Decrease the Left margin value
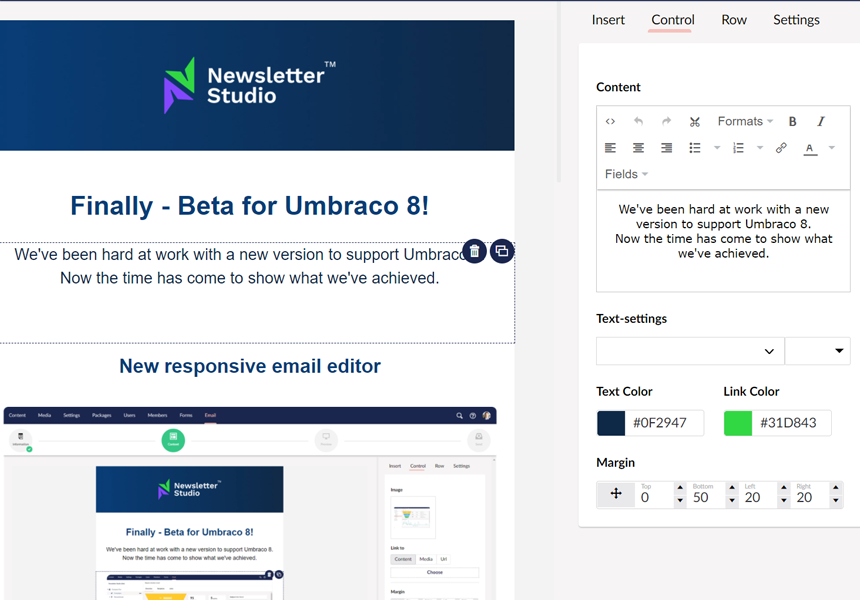860x600 pixels. pos(784,500)
